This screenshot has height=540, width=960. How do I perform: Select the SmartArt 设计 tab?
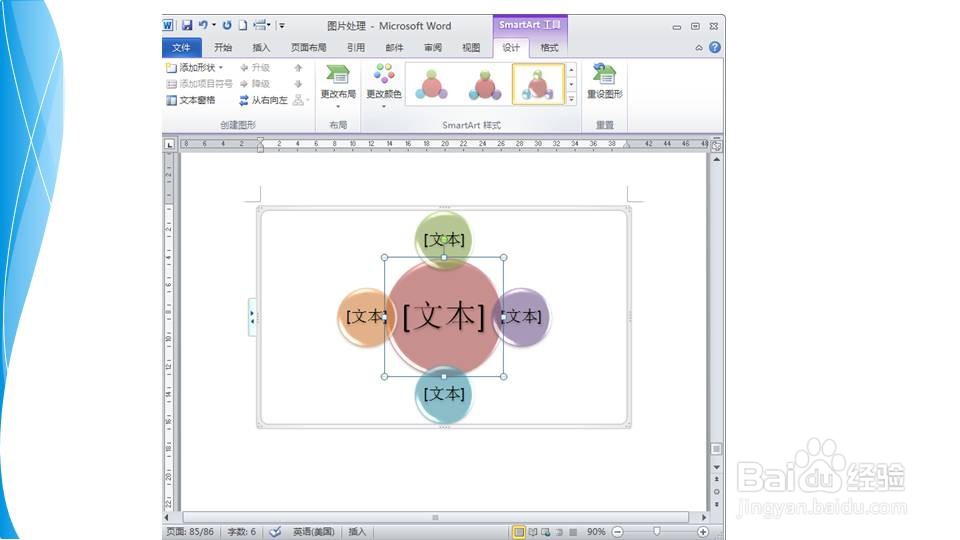point(511,47)
